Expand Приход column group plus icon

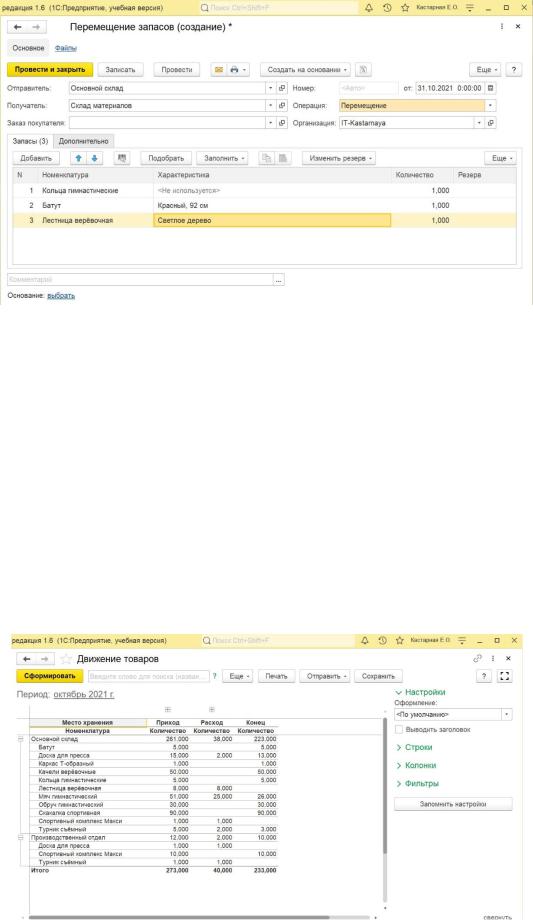(x=168, y=709)
